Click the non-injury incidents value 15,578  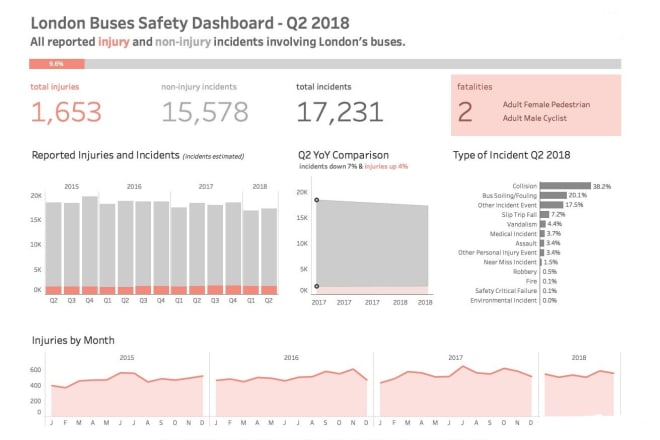205,112
